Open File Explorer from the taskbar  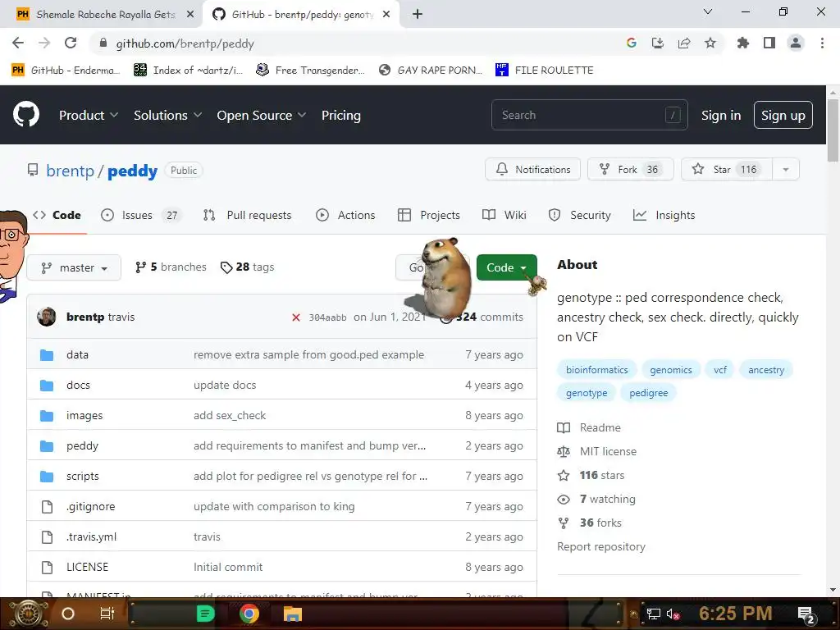point(293,614)
